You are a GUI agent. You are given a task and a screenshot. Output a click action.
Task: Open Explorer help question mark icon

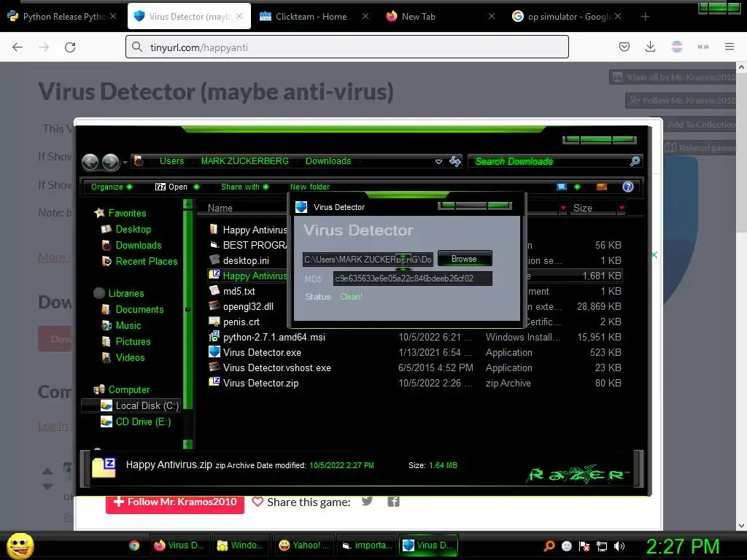click(x=628, y=187)
